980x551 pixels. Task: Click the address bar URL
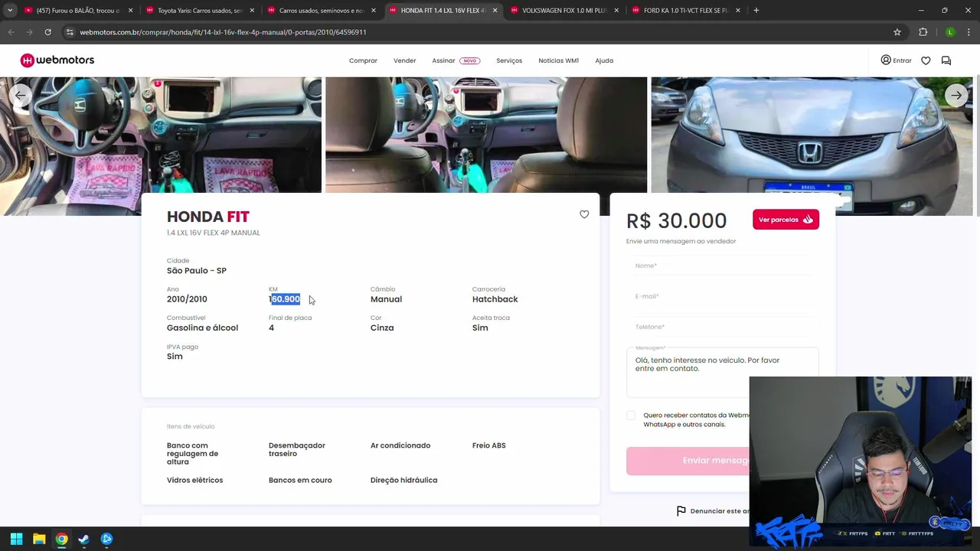223,32
